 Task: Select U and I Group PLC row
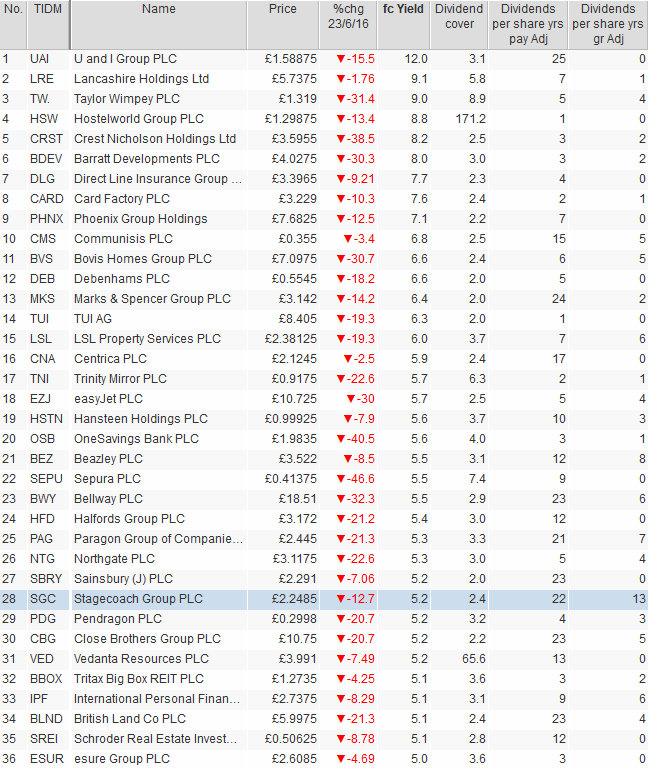point(324,59)
